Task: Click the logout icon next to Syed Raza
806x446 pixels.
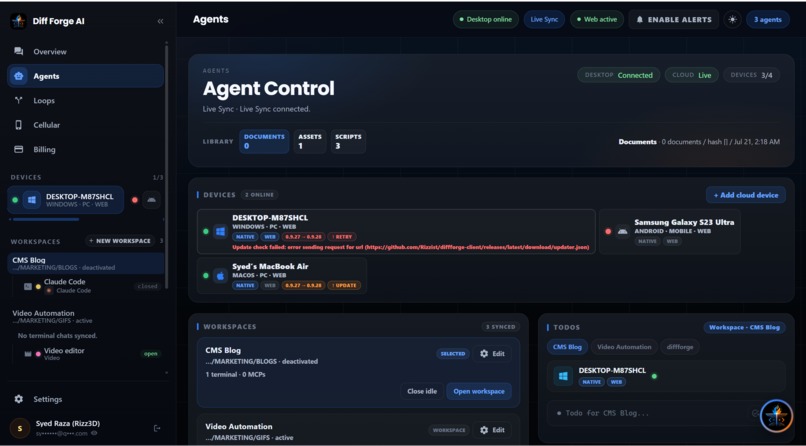Action: 157,428
